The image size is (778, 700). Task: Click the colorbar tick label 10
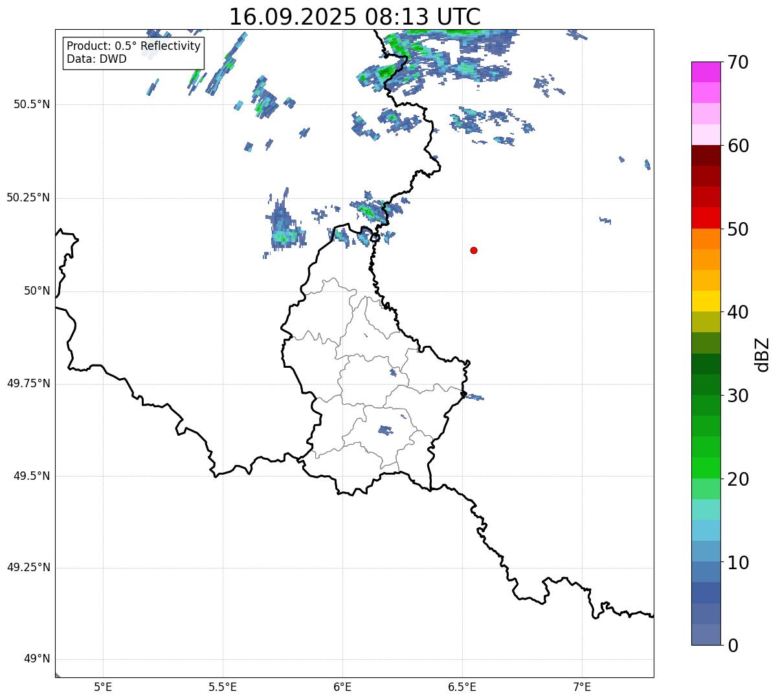click(738, 562)
